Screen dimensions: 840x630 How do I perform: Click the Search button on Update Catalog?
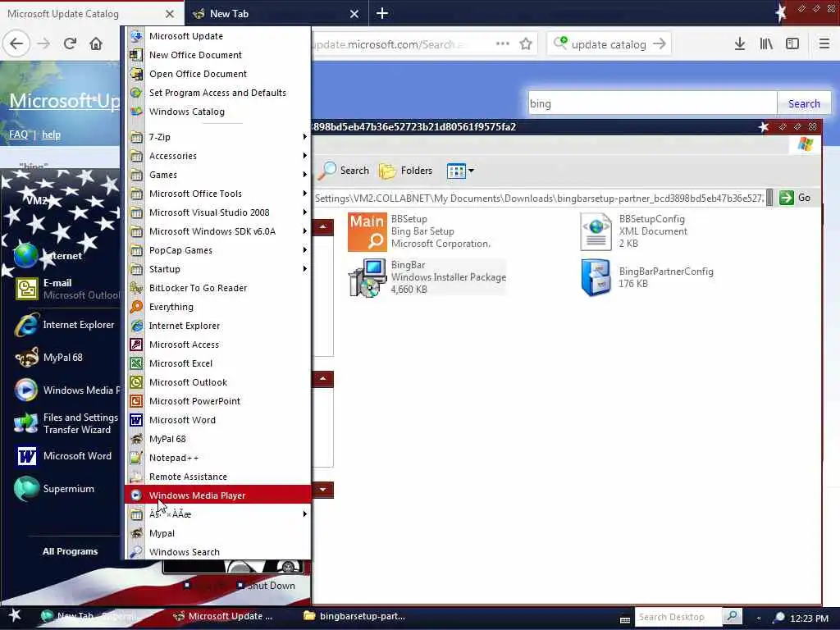click(804, 103)
